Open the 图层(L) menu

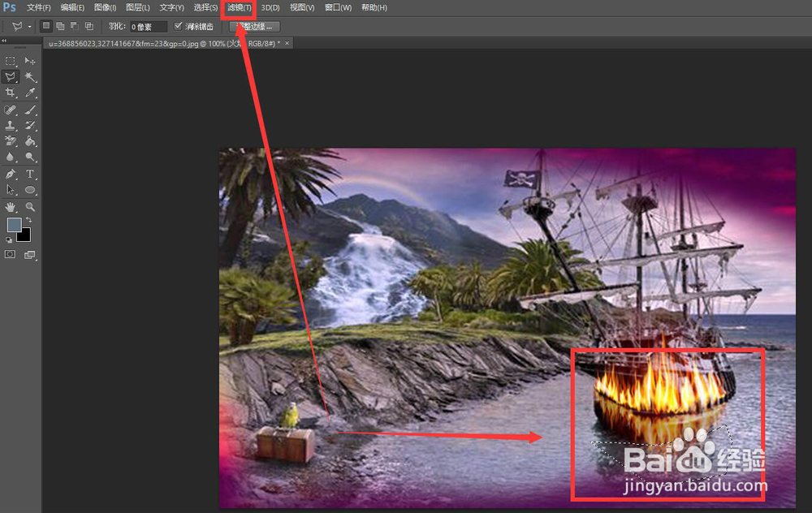click(x=138, y=8)
